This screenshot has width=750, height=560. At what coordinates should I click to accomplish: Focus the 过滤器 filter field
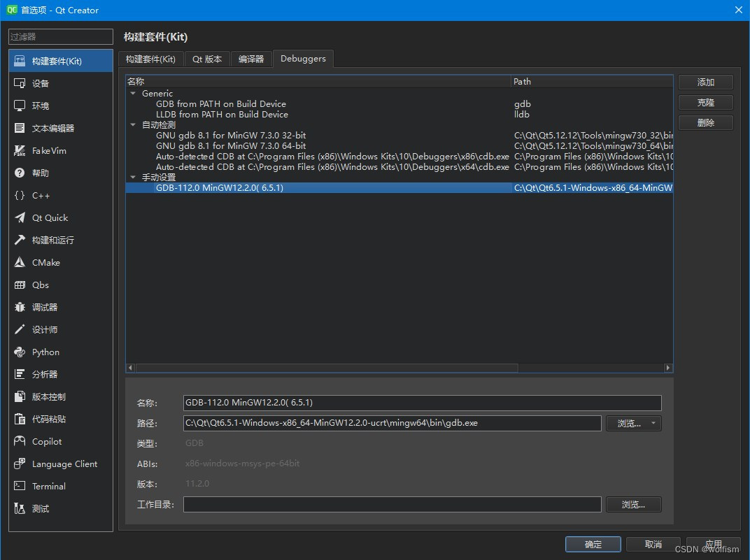coord(61,37)
